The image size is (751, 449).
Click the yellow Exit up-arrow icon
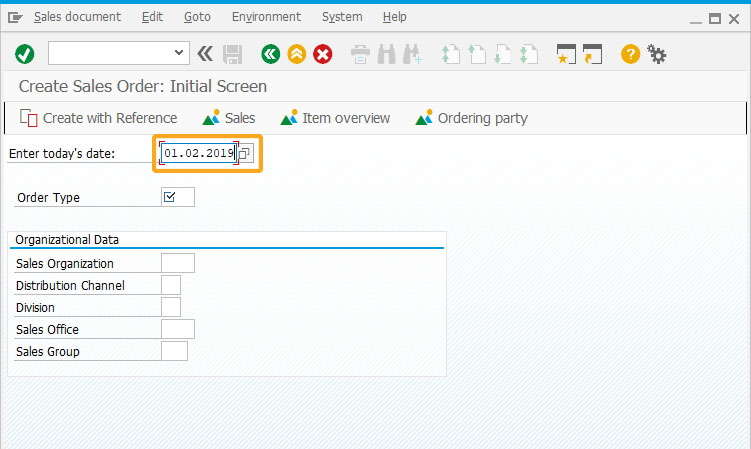[x=296, y=54]
